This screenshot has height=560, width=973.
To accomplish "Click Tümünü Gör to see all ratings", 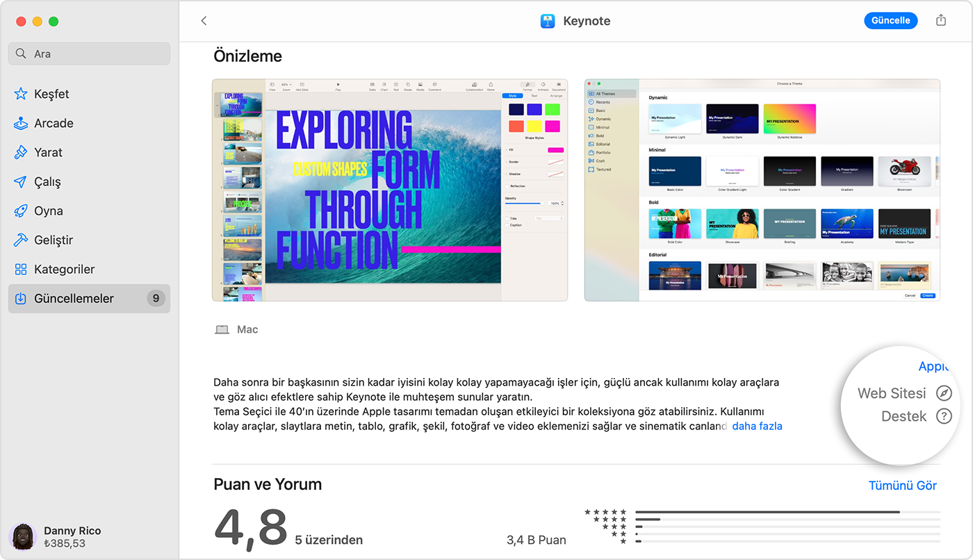I will 903,485.
